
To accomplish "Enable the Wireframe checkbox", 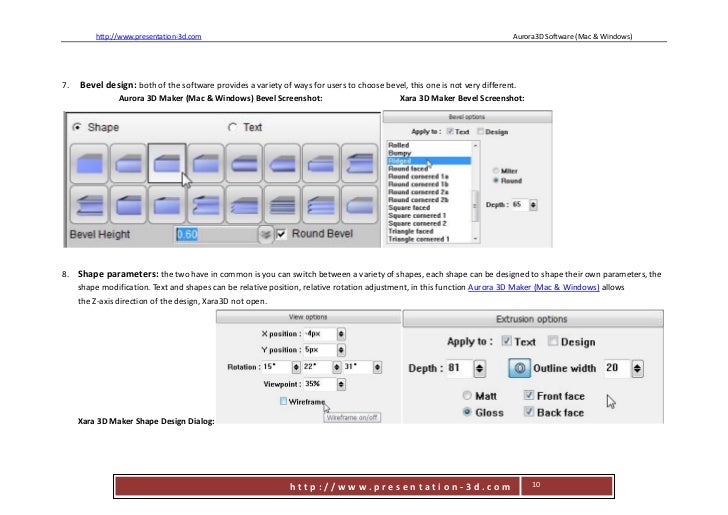I will 283,401.
